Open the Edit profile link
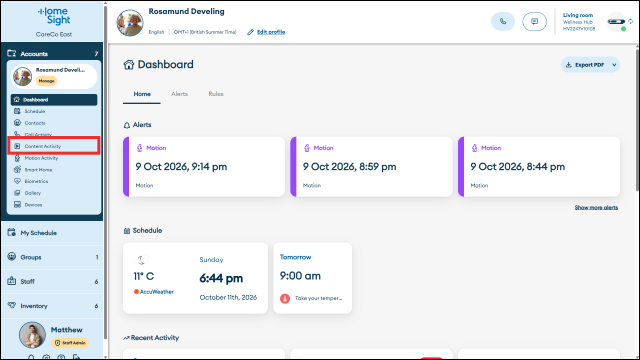The height and width of the screenshot is (360, 640). [x=271, y=32]
